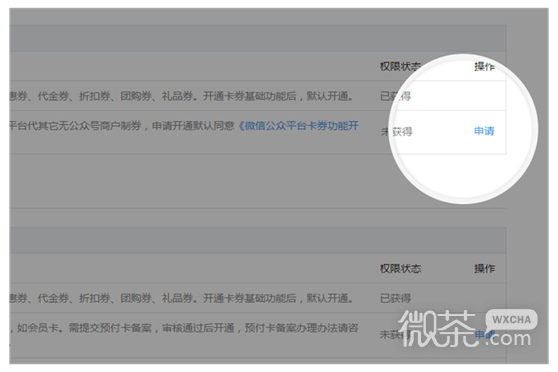
Task: Select the 已获得 status in the lower table
Action: [x=395, y=298]
